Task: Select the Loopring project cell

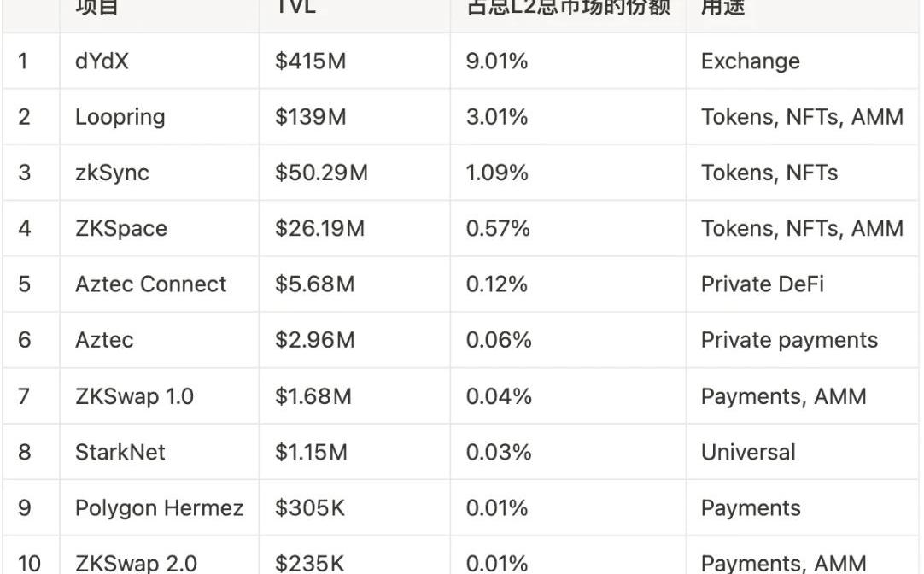Action: point(120,117)
